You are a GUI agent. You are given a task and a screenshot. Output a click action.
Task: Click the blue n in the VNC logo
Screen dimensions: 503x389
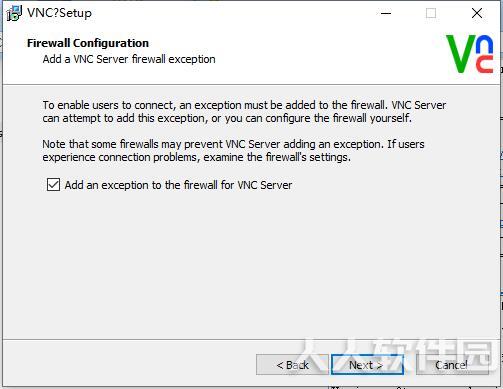[x=485, y=44]
